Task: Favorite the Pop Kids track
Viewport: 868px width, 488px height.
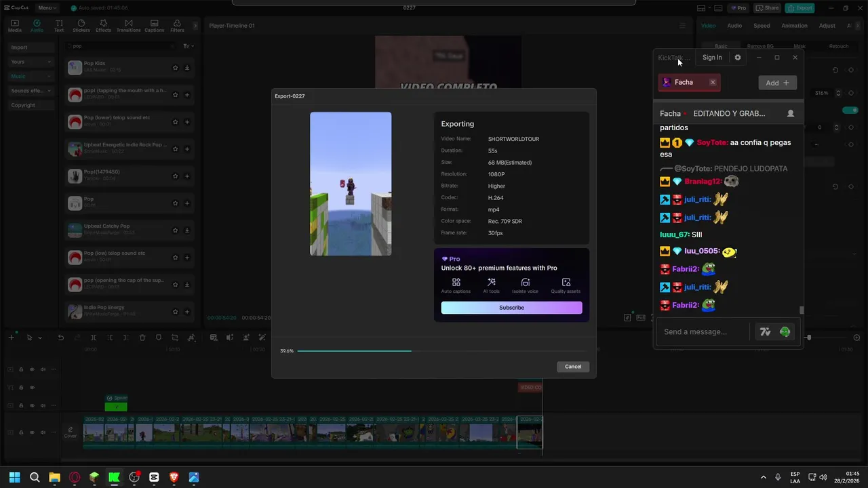Action: coord(175,68)
